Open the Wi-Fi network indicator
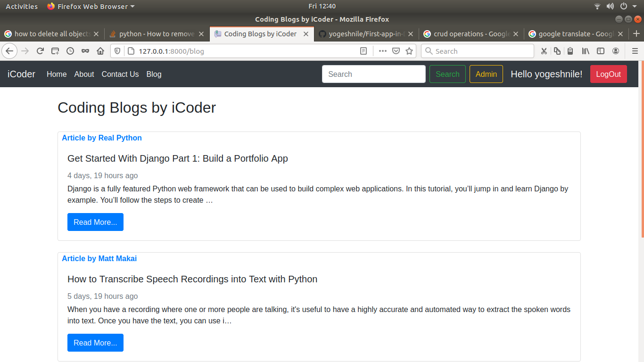The width and height of the screenshot is (644, 362). pyautogui.click(x=597, y=6)
